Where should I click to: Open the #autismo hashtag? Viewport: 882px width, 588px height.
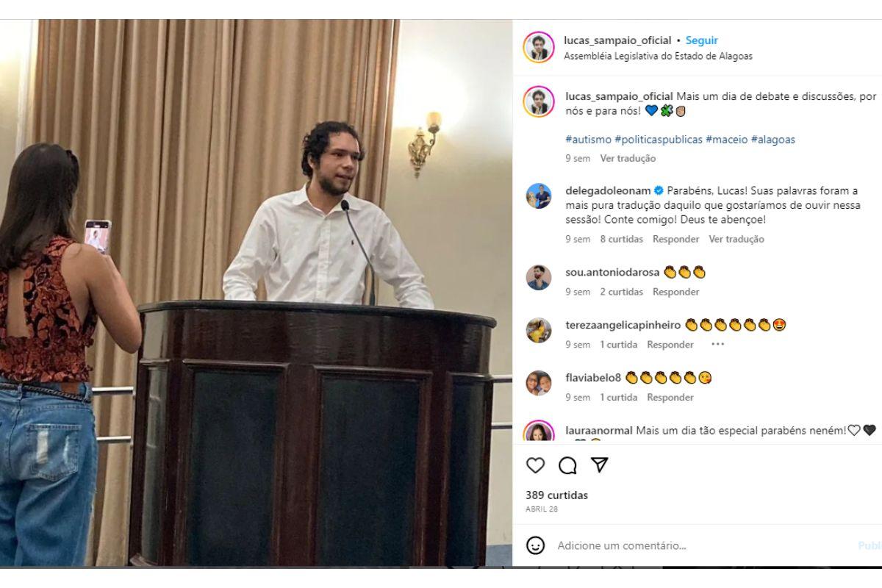coord(587,140)
